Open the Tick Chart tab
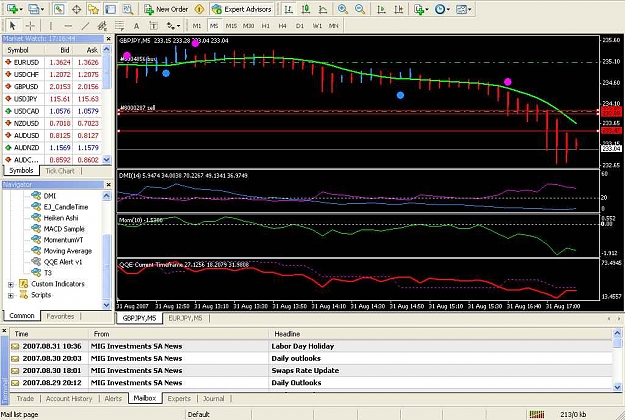 (60, 171)
